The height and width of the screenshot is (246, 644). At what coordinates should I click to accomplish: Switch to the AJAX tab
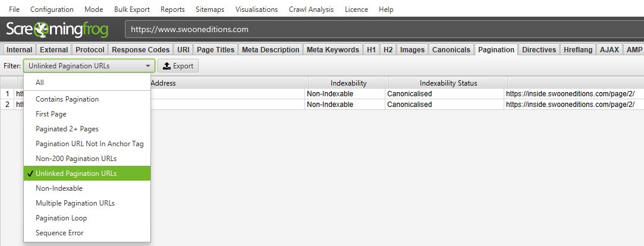(x=610, y=50)
